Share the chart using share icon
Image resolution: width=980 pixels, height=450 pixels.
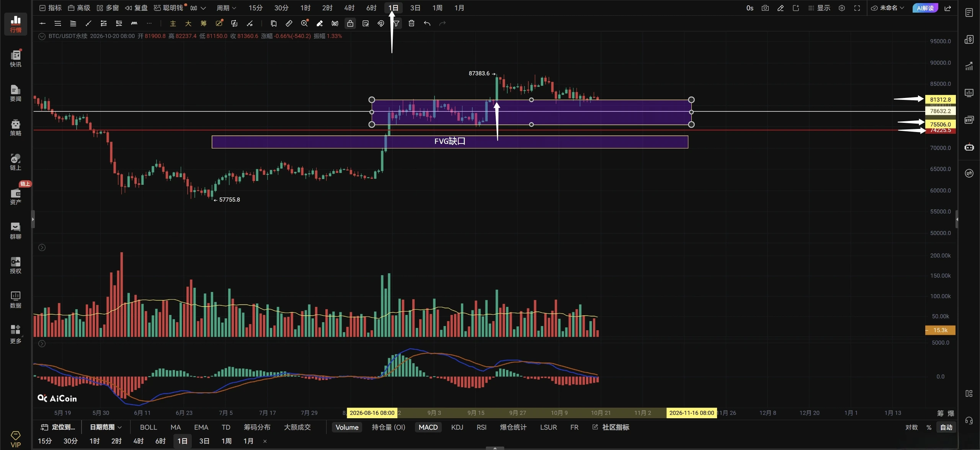[x=948, y=8]
